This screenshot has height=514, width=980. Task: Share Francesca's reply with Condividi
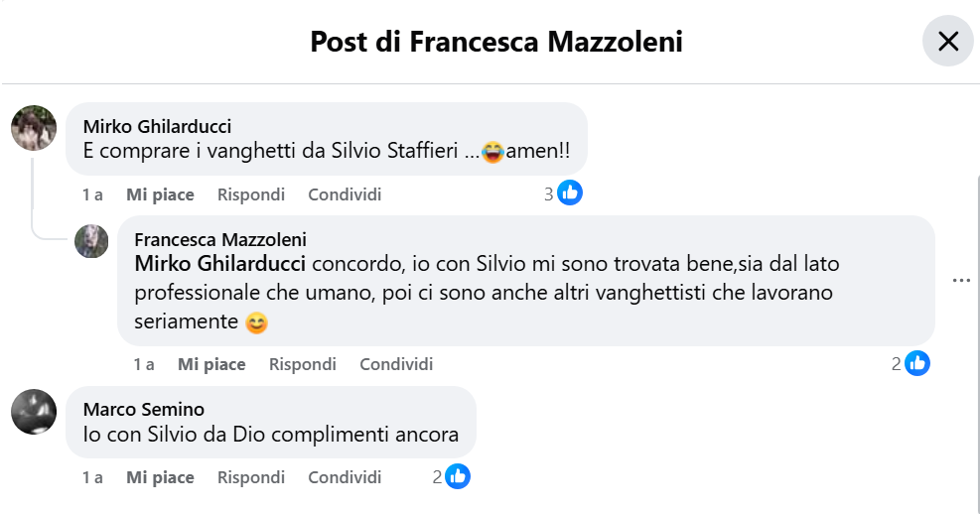coord(396,365)
